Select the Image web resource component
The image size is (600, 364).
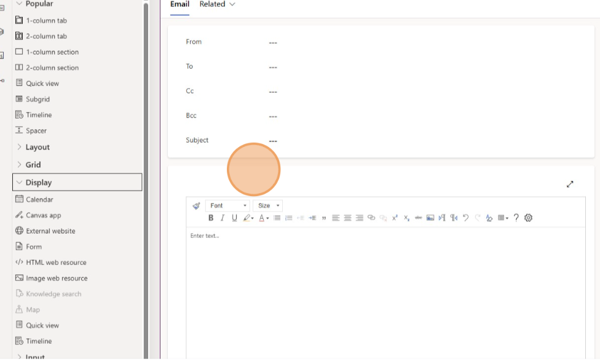point(51,278)
